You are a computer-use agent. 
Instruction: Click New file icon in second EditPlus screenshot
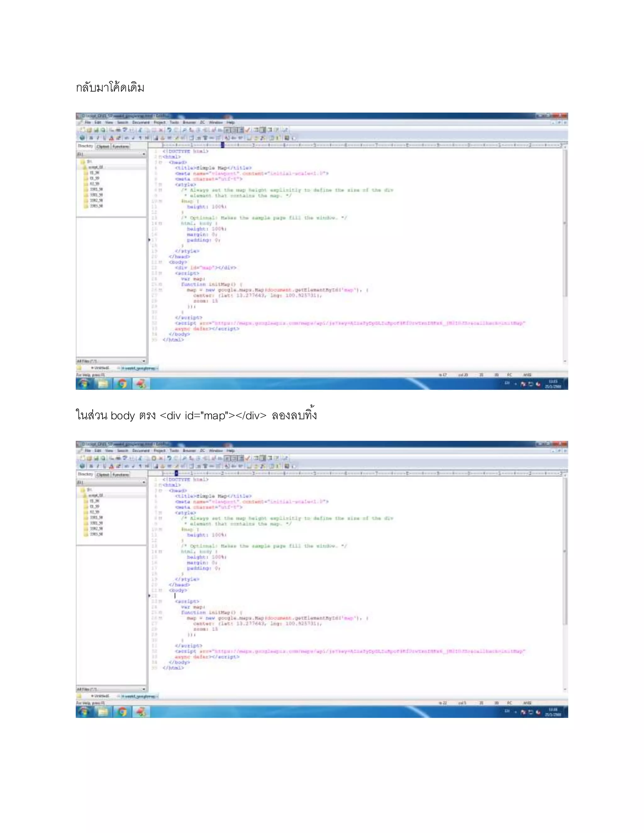click(83, 458)
